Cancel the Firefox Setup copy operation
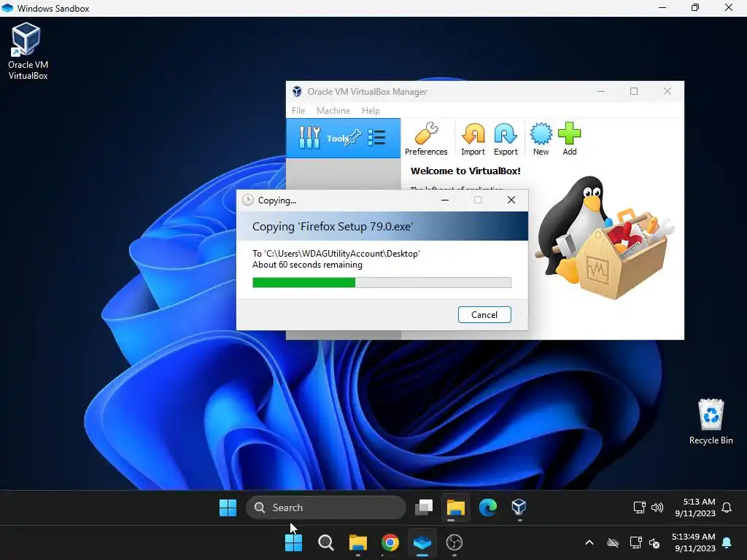 point(484,315)
